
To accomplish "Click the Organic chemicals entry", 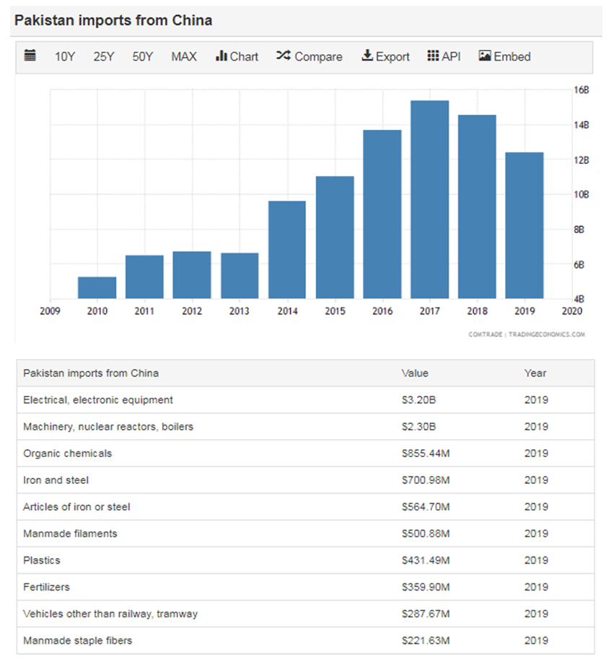I will pos(67,454).
